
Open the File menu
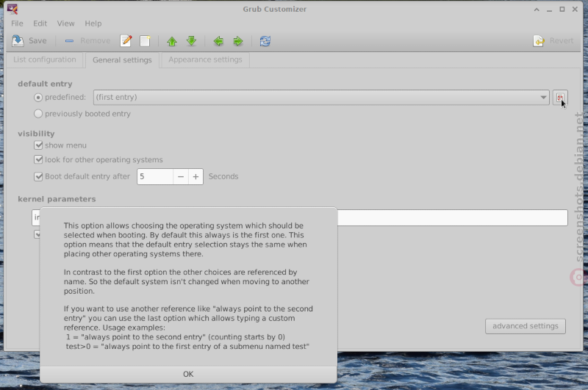17,24
